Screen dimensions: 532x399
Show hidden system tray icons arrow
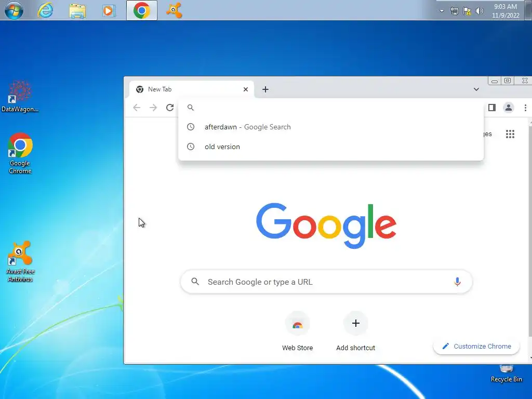click(x=442, y=11)
